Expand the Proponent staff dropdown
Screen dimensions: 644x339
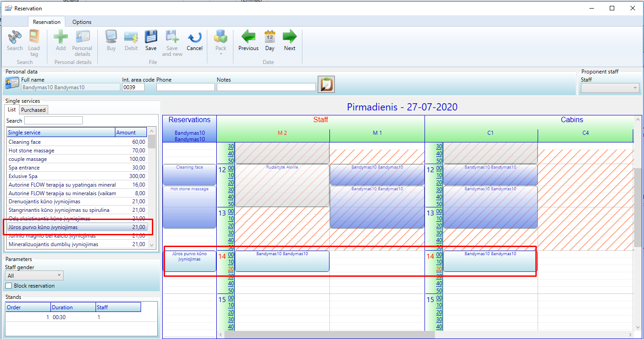click(x=610, y=88)
